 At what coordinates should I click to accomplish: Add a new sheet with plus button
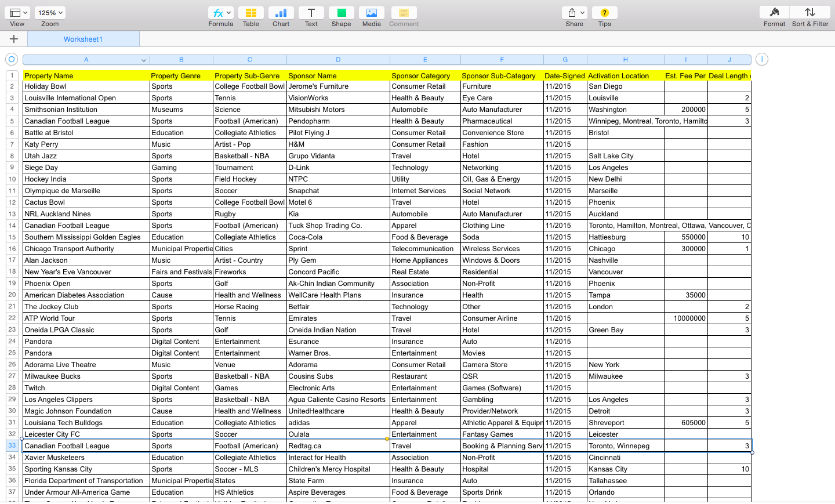tap(14, 39)
